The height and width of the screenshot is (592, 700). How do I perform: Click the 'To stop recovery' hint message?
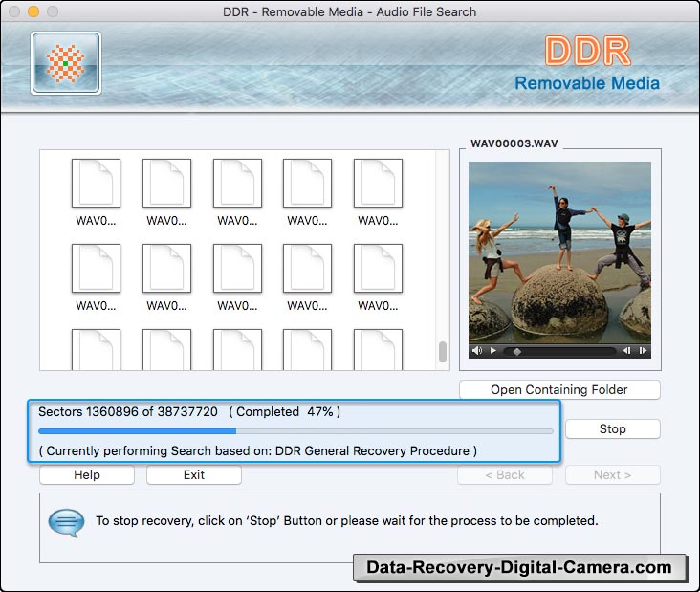point(347,520)
